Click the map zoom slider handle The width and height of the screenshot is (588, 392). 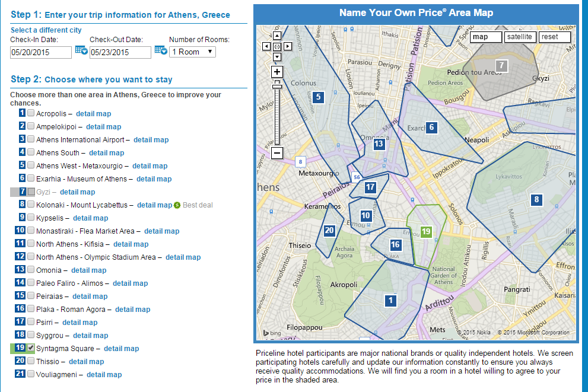click(x=276, y=87)
